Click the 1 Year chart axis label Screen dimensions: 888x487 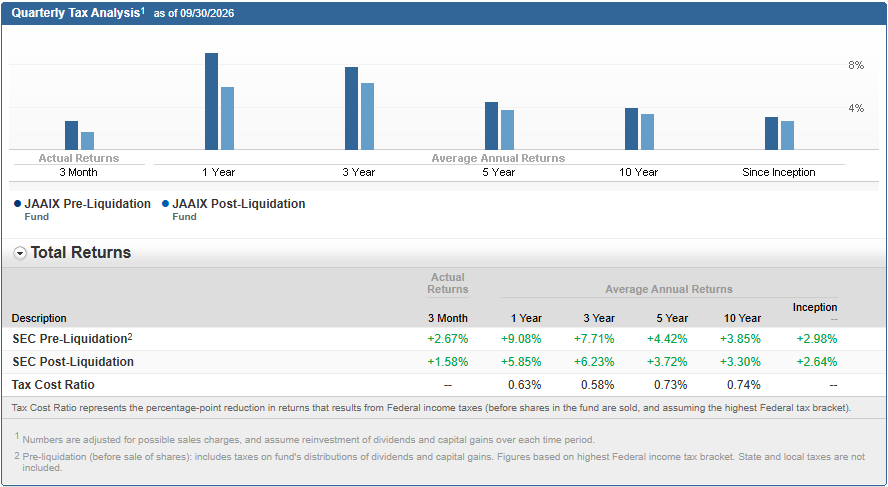pos(219,172)
